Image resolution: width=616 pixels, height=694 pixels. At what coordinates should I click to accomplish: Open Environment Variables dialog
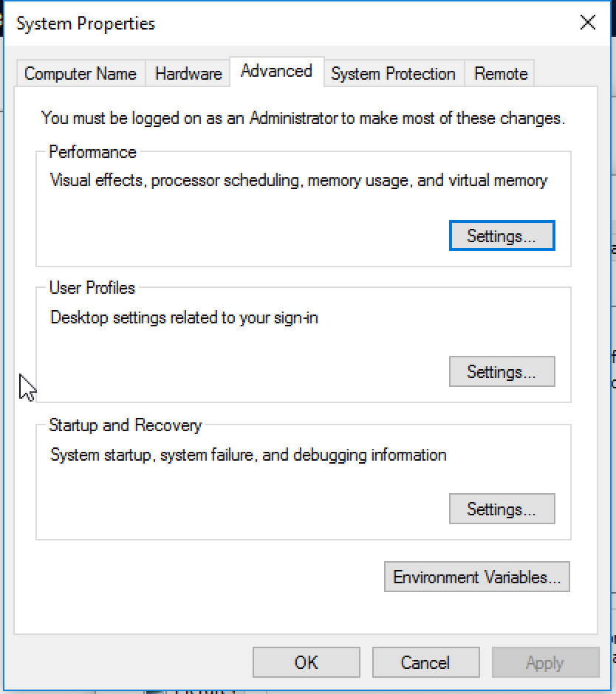tap(477, 577)
